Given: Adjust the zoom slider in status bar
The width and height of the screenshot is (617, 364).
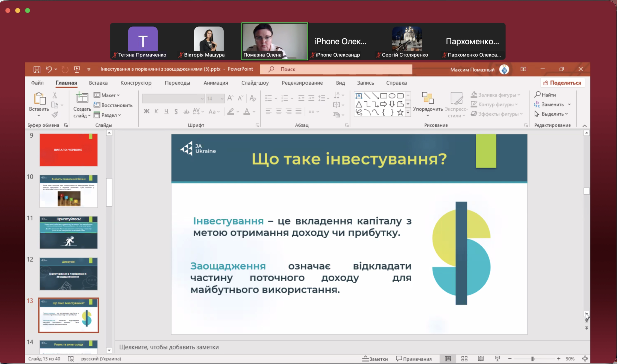Looking at the screenshot, I should point(533,358).
